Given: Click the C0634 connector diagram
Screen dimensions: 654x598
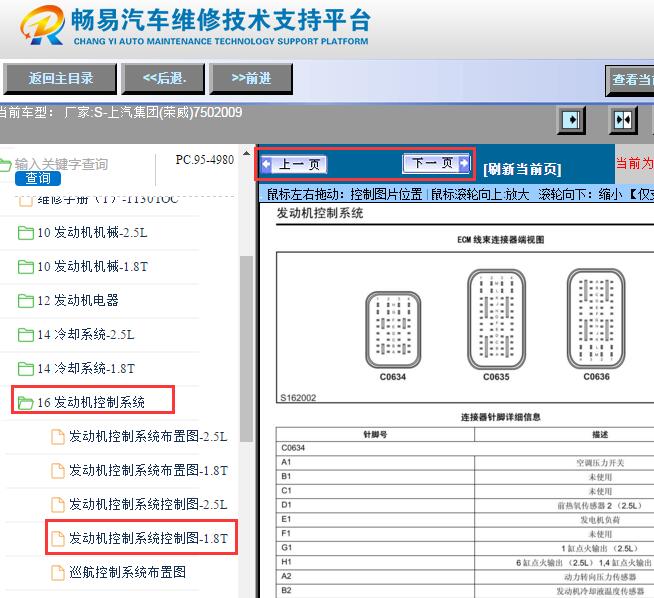Looking at the screenshot, I should click(x=393, y=331).
